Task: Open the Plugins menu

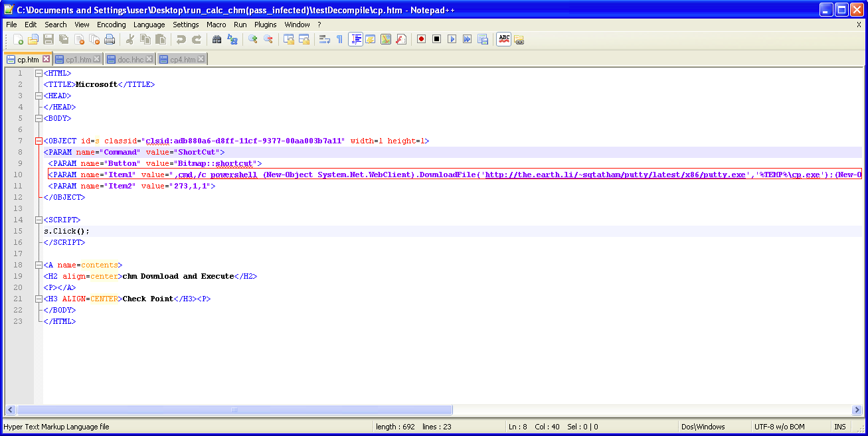Action: coord(266,25)
